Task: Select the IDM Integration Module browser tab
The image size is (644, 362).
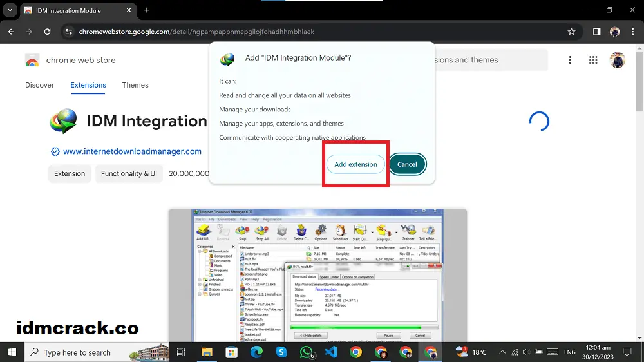Action: pyautogui.click(x=78, y=11)
